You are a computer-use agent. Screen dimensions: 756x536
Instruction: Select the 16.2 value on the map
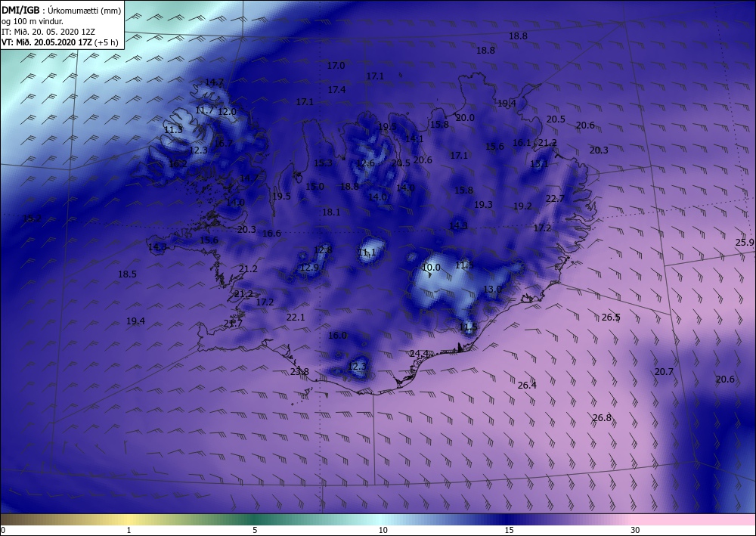click(178, 164)
